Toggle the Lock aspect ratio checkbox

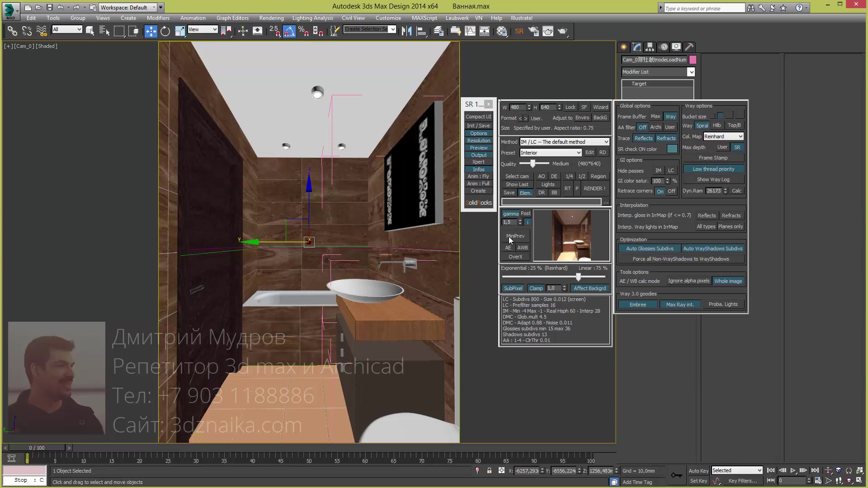[571, 107]
